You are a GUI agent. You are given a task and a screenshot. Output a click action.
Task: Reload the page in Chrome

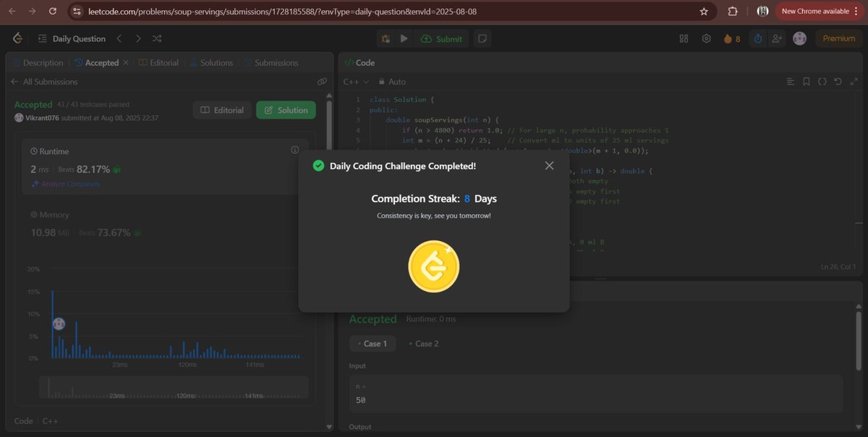point(54,12)
